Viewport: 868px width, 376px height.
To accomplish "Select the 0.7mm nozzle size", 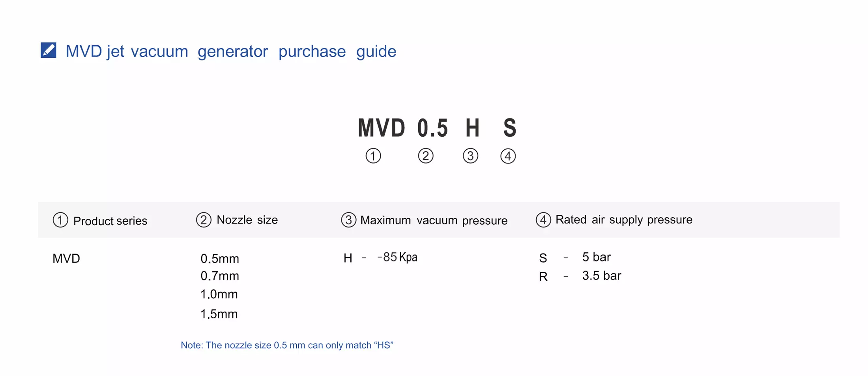I will 220,276.
